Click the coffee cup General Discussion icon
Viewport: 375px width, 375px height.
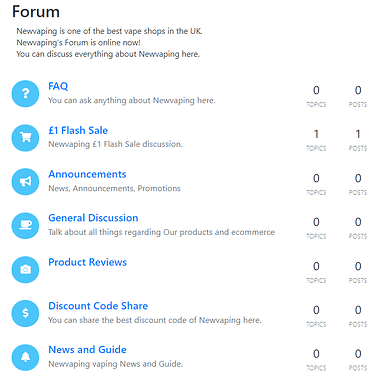coord(25,226)
